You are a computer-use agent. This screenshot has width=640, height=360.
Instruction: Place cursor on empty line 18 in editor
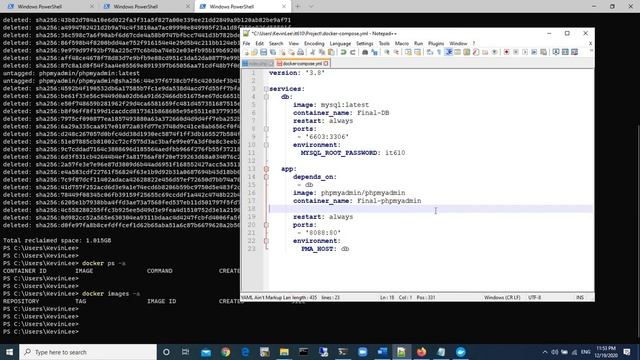tap(431, 209)
